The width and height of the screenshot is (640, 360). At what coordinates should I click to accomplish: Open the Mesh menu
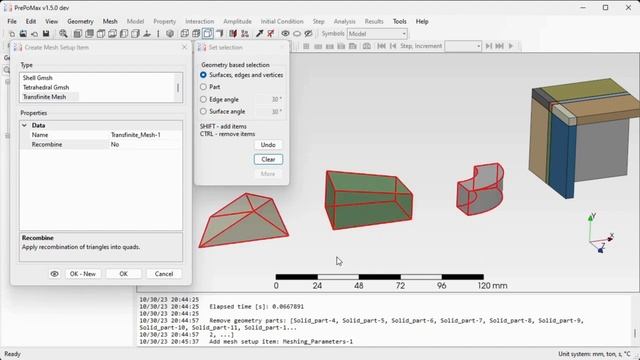click(110, 21)
